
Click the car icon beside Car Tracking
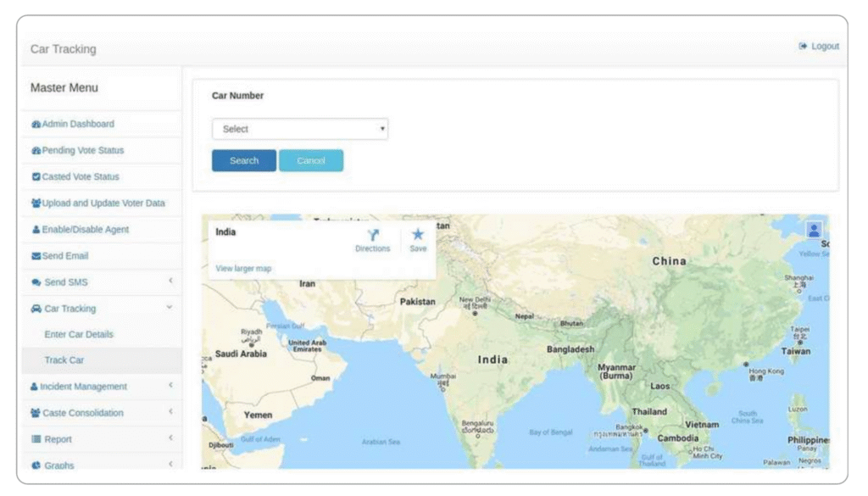(x=36, y=309)
